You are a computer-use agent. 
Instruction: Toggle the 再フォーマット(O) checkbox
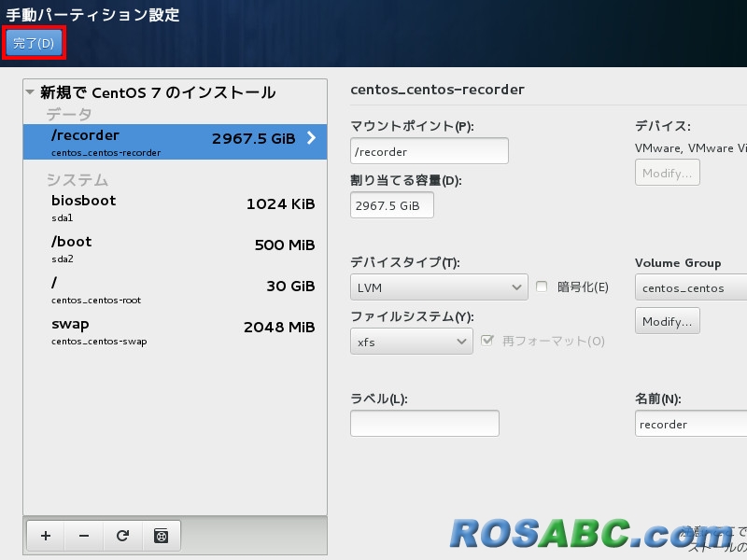[486, 340]
